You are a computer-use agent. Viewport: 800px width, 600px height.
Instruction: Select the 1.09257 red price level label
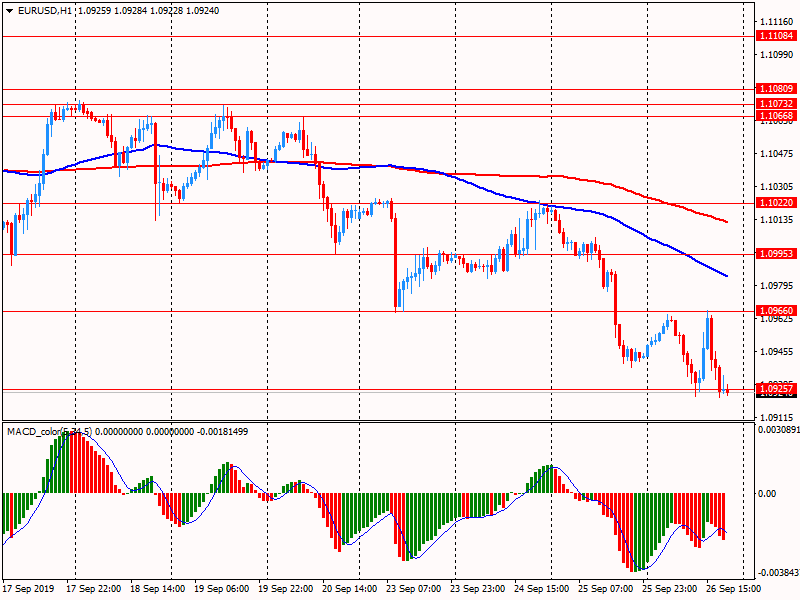(776, 389)
